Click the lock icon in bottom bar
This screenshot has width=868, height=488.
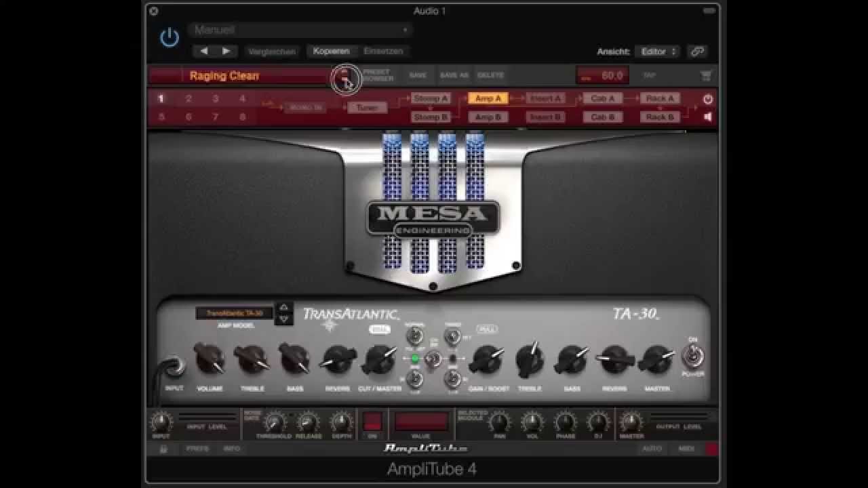[163, 449]
